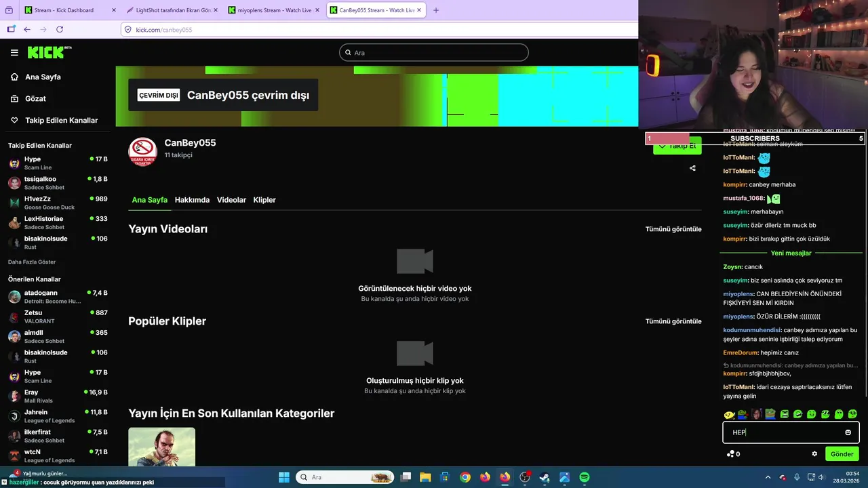The image size is (868, 488).
Task: Click the Windows Start button
Action: click(x=284, y=477)
